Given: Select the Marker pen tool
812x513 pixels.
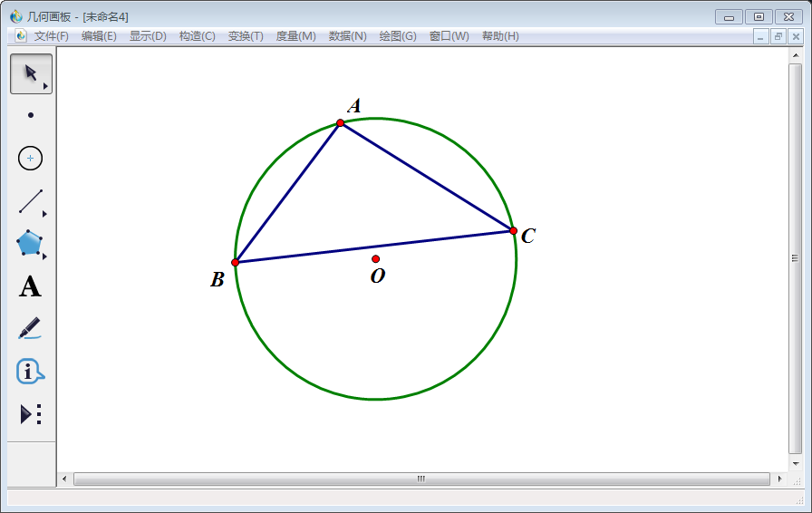Looking at the screenshot, I should (x=30, y=328).
